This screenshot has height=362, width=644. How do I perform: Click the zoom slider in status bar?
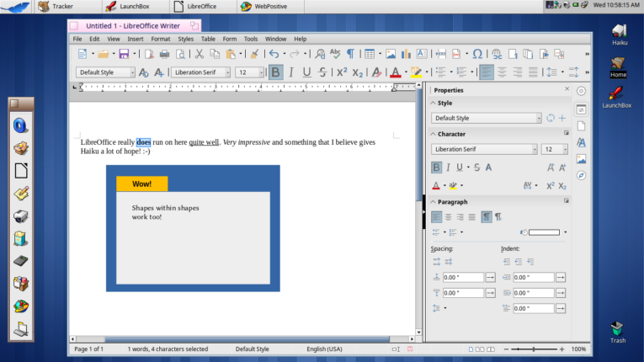click(534, 349)
